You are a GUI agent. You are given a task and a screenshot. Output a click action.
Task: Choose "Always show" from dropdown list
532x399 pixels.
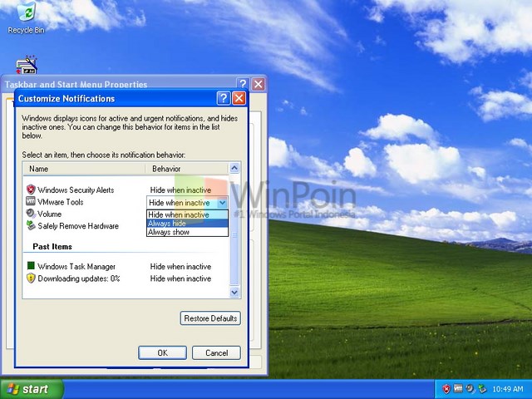(187, 232)
